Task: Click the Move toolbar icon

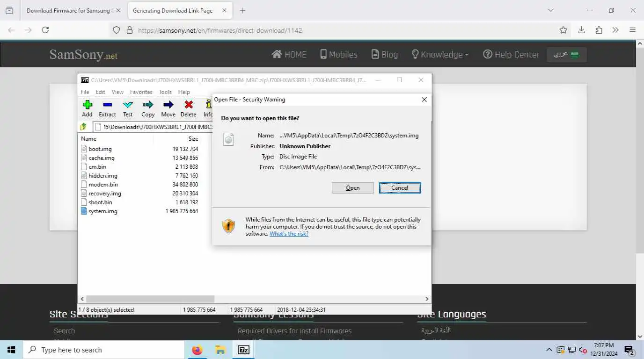Action: pos(168,108)
